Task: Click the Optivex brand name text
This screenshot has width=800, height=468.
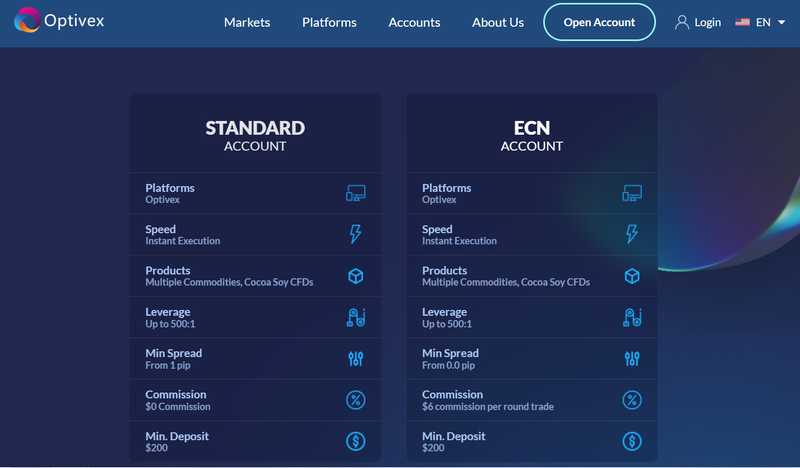Action: 74,20
